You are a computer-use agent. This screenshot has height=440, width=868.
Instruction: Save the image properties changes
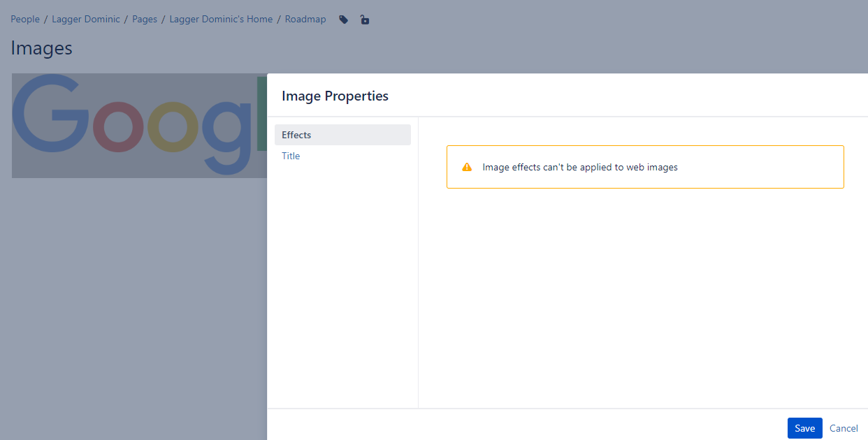[x=804, y=427]
